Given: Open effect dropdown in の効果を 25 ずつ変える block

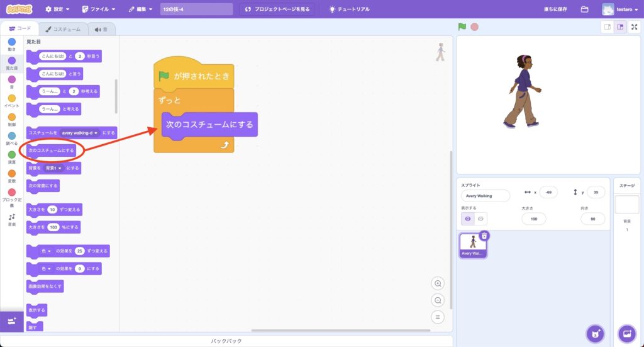Looking at the screenshot, I should (x=46, y=251).
